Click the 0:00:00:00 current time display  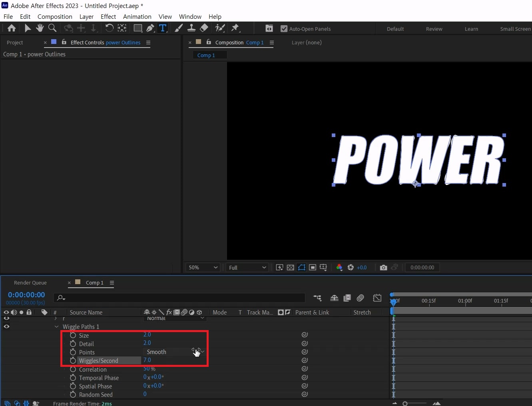tap(26, 295)
